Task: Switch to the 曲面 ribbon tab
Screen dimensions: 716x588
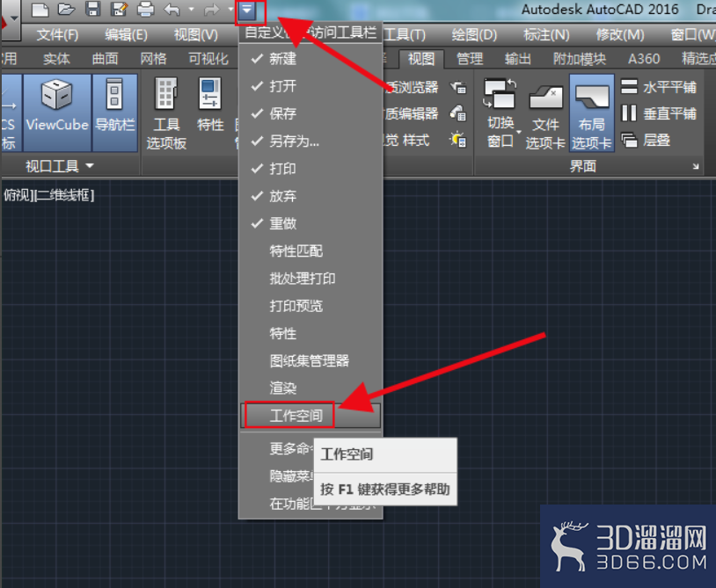Action: point(105,58)
